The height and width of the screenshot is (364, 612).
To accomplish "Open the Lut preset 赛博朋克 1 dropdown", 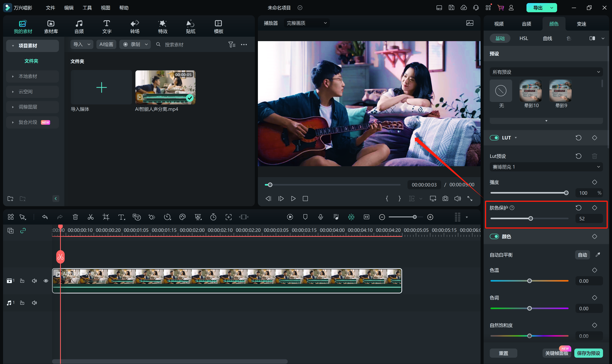I will point(546,167).
